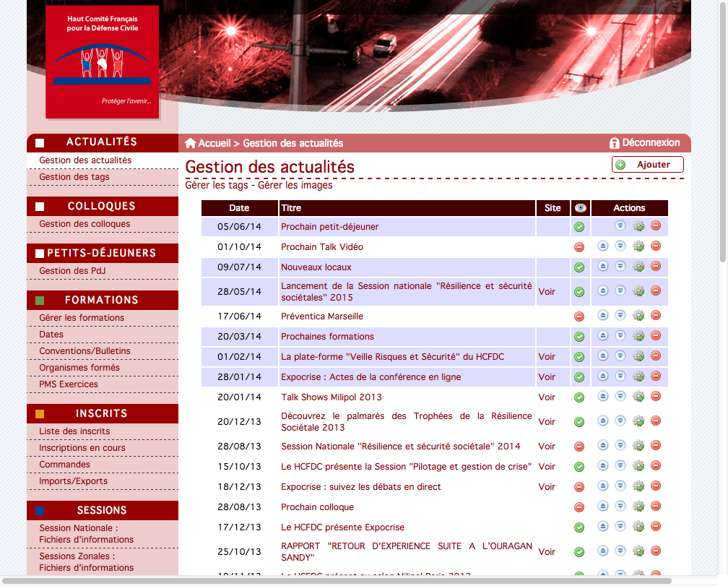The height and width of the screenshot is (586, 728).
Task: Open Voir link for plate-forme Veille Risques
Action: pyautogui.click(x=547, y=357)
